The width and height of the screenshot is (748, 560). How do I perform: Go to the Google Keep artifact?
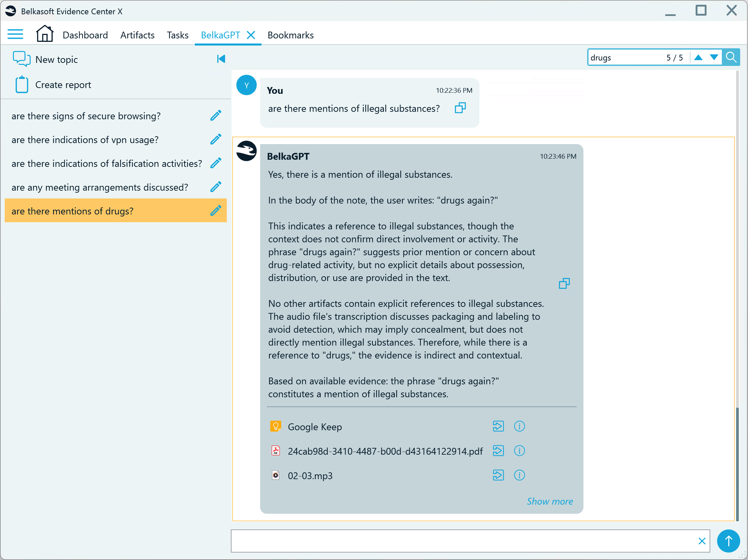498,426
